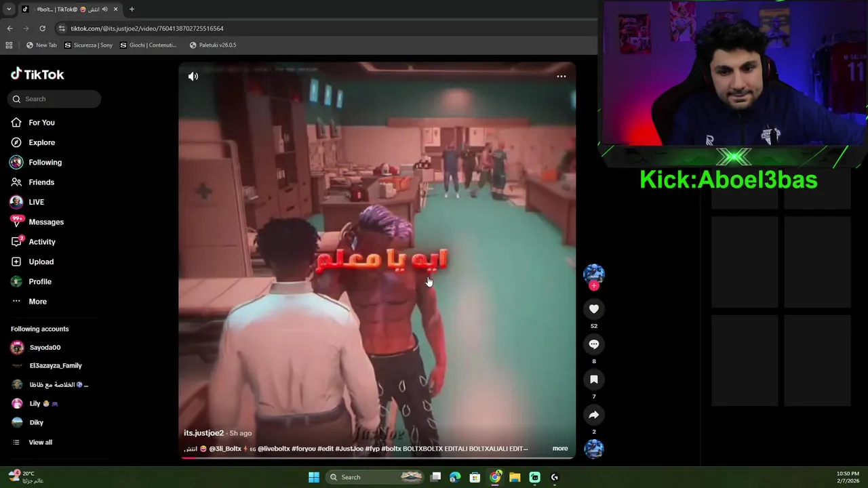Image resolution: width=868 pixels, height=488 pixels.
Task: Switch to Chrome in the taskbar
Action: coord(495,477)
